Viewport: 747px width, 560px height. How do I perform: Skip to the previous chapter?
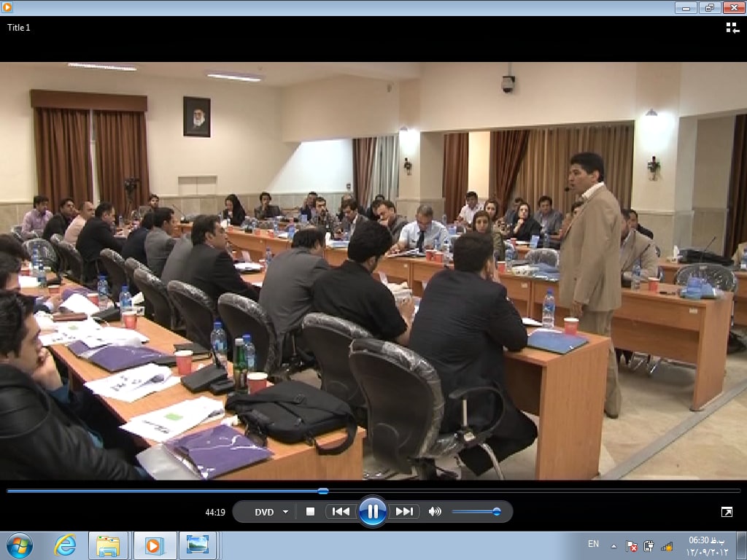(341, 511)
